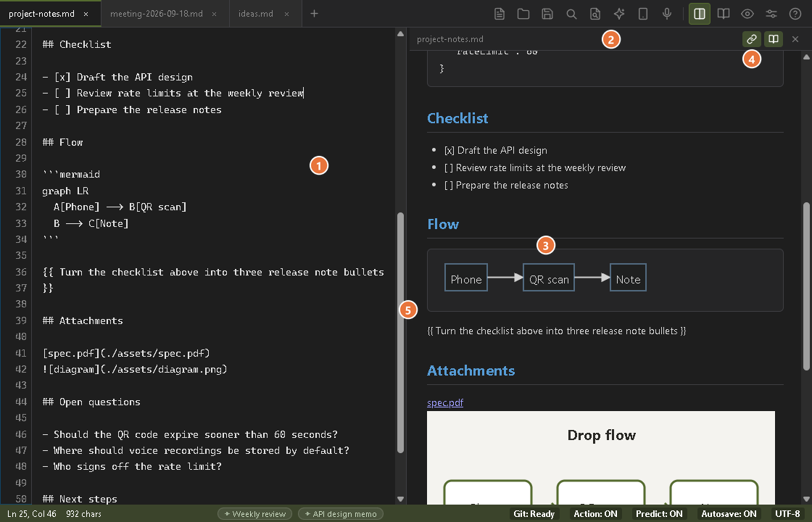812x522 pixels.
Task: Click the editor pane vertical scrollbar thumb
Action: [400, 333]
